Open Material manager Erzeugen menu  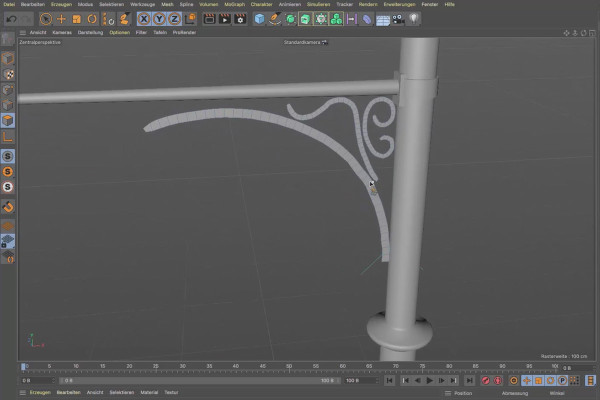(x=40, y=393)
